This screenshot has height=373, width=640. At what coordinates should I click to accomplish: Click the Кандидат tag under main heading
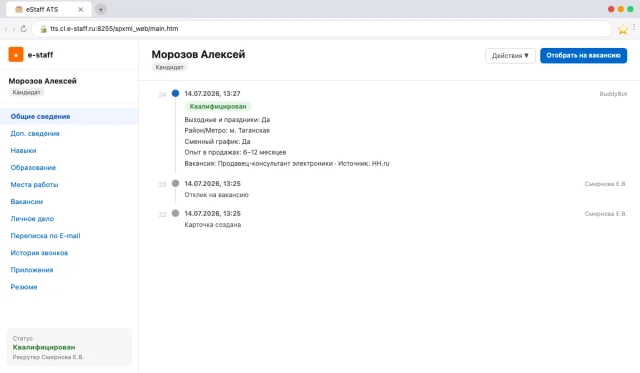point(169,67)
